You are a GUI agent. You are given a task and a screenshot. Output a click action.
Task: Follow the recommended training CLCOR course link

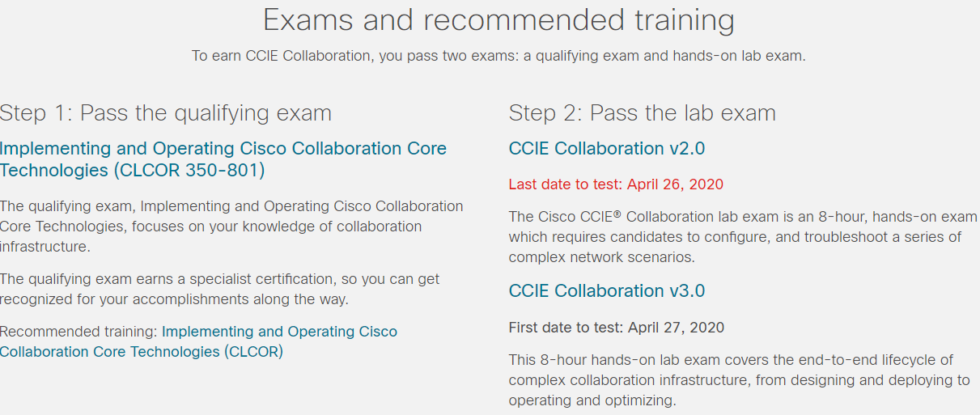[x=199, y=341]
